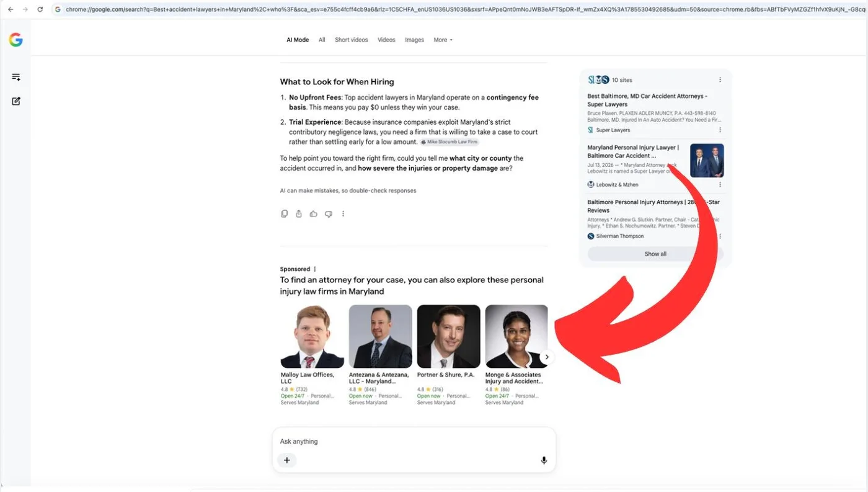Open options for the Super Lawyers source
The width and height of the screenshot is (868, 492).
point(720,130)
